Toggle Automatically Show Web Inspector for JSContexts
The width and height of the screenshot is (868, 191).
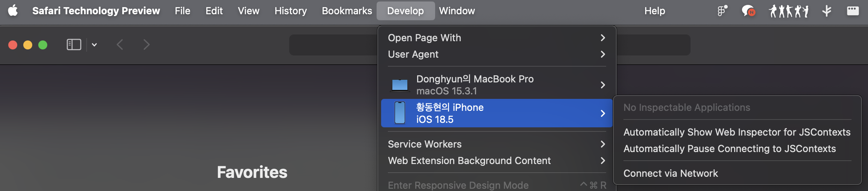[x=737, y=132]
